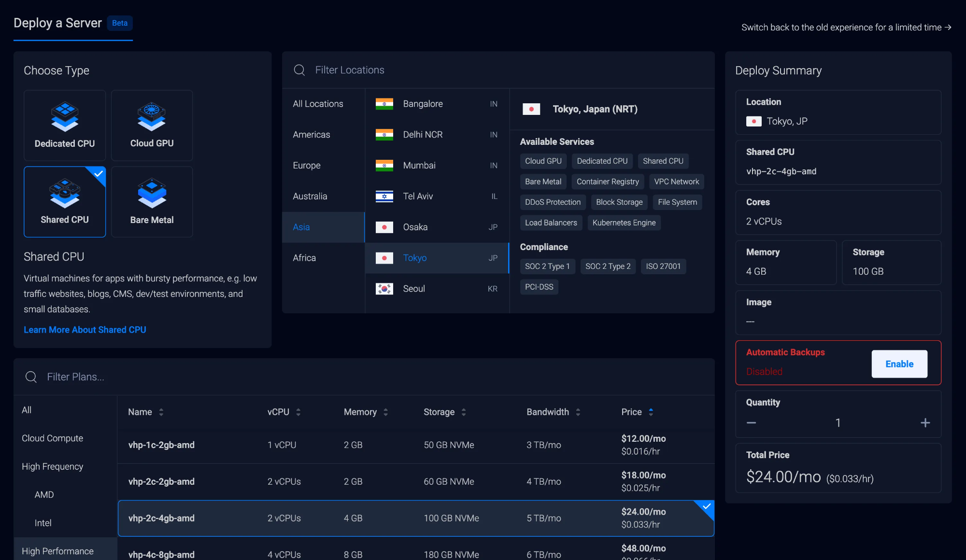Sort plans by Name column arrows
Screen dimensions: 966x560
click(x=161, y=412)
